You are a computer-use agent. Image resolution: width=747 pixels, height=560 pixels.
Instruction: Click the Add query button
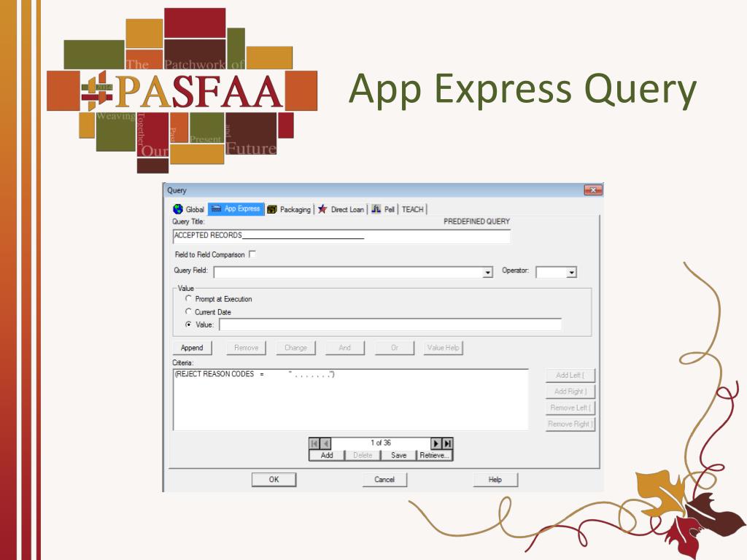click(x=327, y=455)
